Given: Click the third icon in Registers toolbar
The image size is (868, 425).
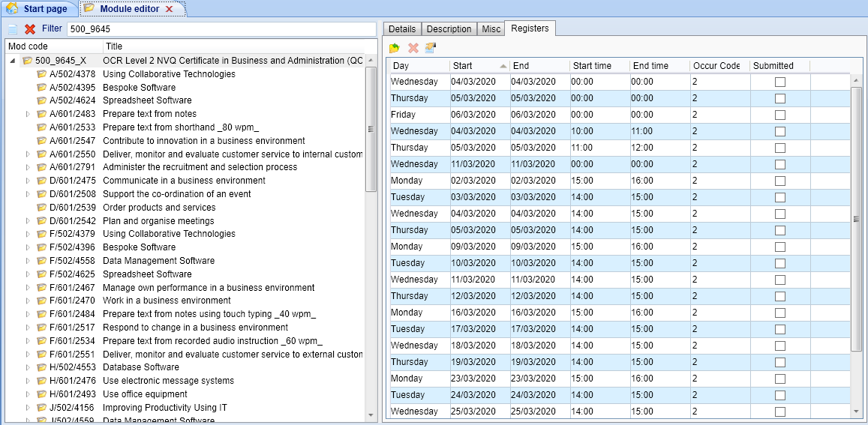Looking at the screenshot, I should 430,48.
